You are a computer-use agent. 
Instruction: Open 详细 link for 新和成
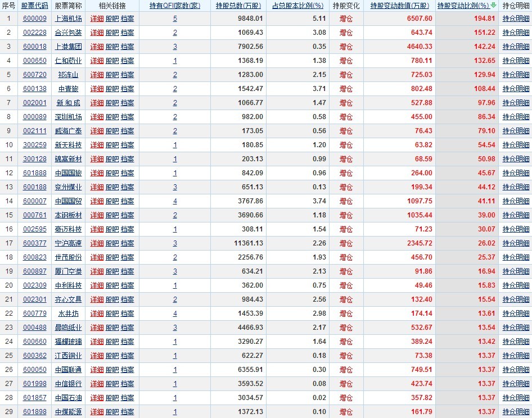97,103
